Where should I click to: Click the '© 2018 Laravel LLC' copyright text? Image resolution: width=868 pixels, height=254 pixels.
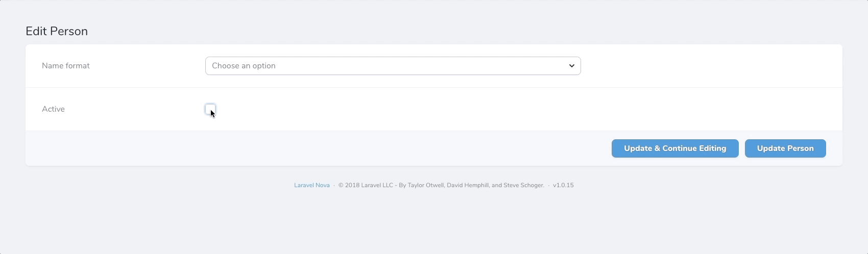point(366,185)
